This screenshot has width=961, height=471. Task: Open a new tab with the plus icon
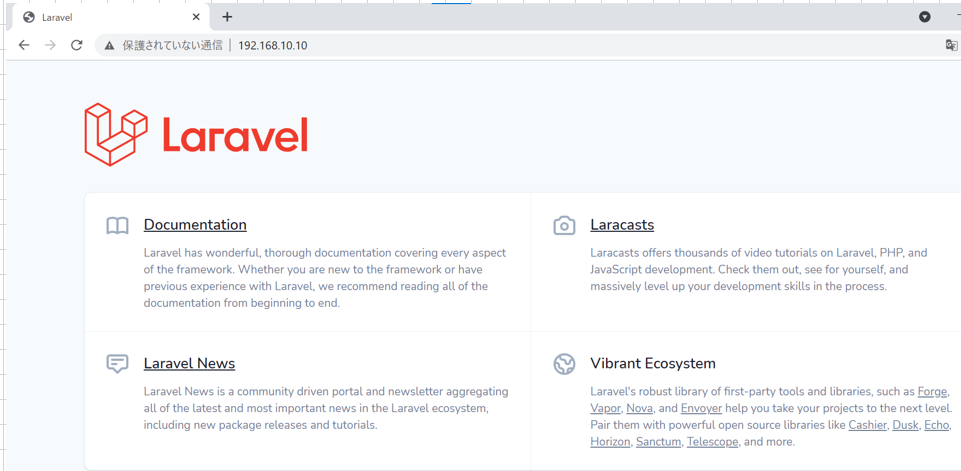click(x=227, y=17)
